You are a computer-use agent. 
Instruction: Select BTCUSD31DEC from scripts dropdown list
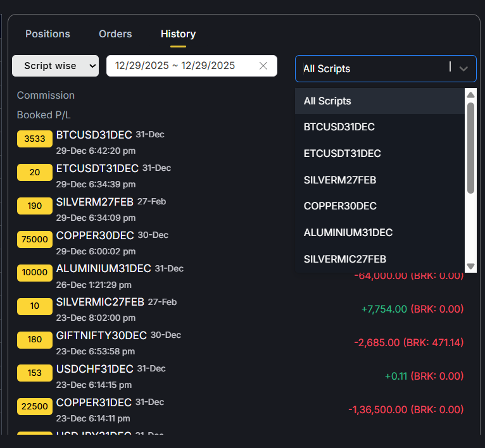[339, 127]
